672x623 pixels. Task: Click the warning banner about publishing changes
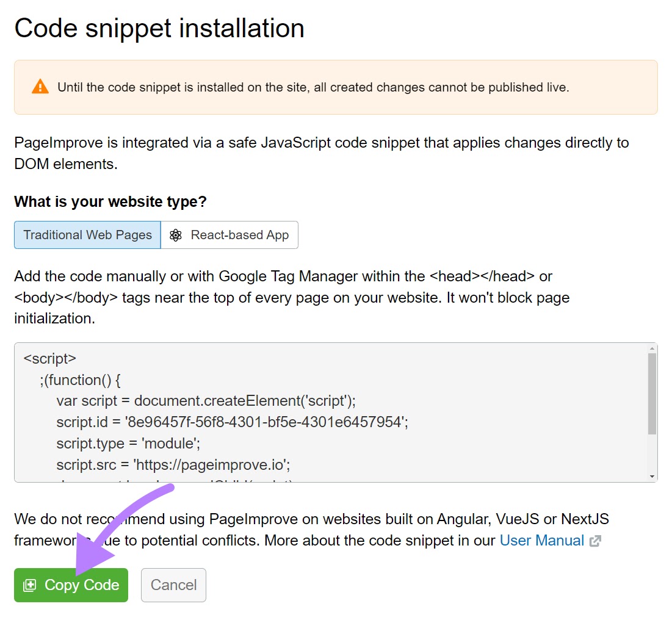pos(336,87)
